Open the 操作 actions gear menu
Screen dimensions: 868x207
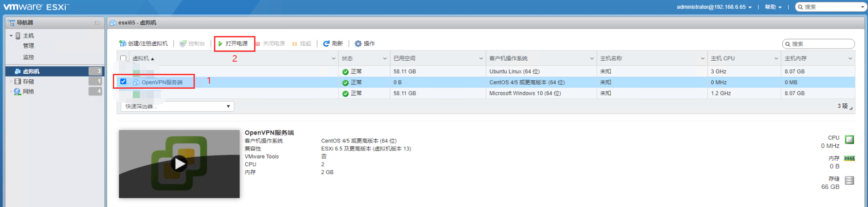pos(365,43)
